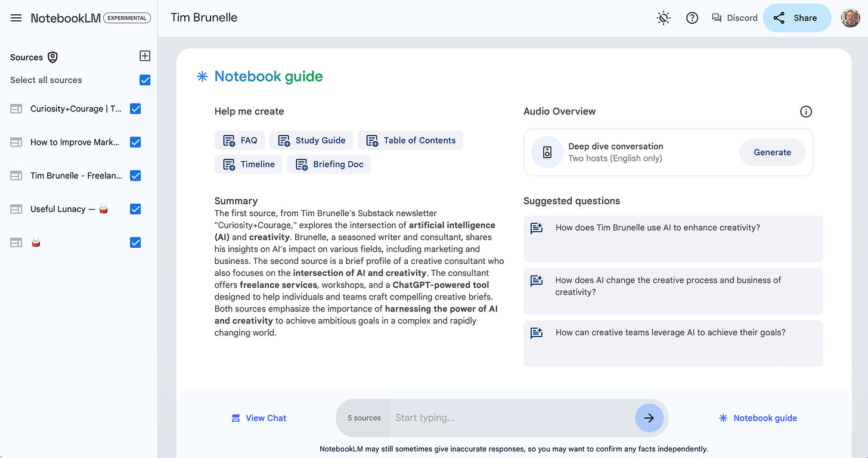Screen dimensions: 868x458
Task: Click the Curiosity+Courage source document icon
Action: pyautogui.click(x=16, y=109)
